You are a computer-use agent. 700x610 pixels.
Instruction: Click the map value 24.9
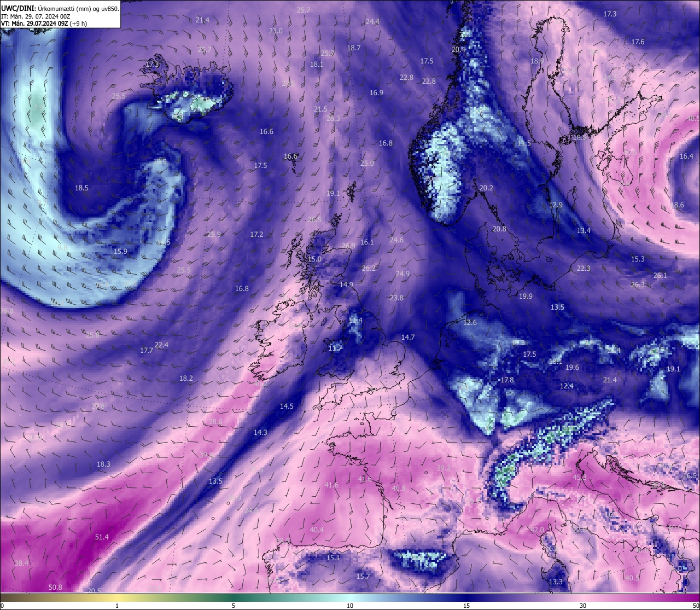point(402,274)
